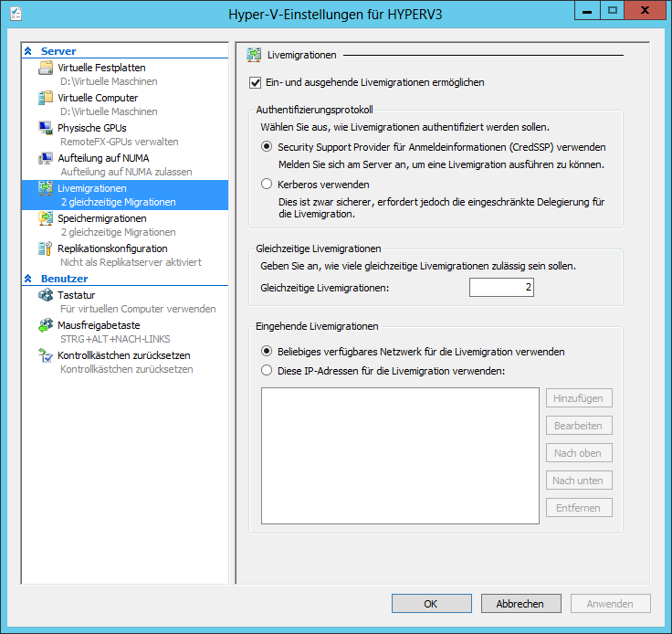Choose Beliebiges verfügbares Netzwerk option
This screenshot has height=634, width=672.
267,351
